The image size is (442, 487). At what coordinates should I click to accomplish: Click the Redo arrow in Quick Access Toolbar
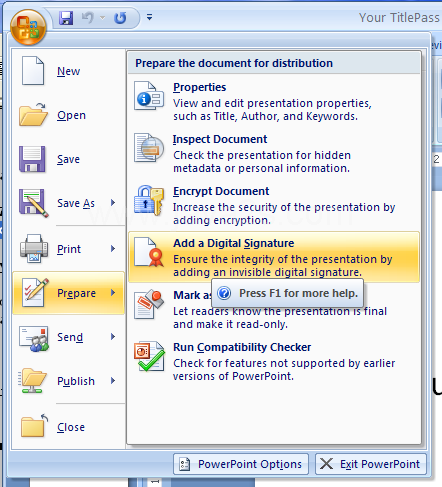click(120, 18)
